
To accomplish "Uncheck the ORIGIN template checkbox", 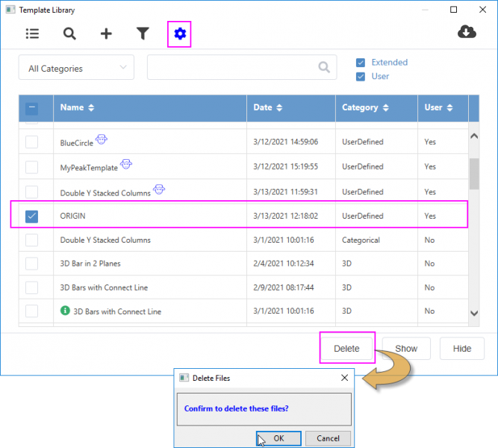I will tap(32, 216).
